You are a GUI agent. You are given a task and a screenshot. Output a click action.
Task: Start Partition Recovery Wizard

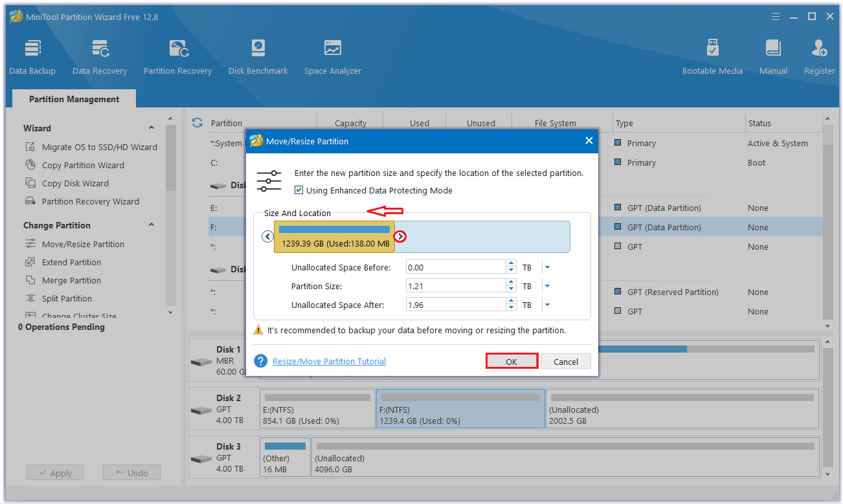pos(82,201)
